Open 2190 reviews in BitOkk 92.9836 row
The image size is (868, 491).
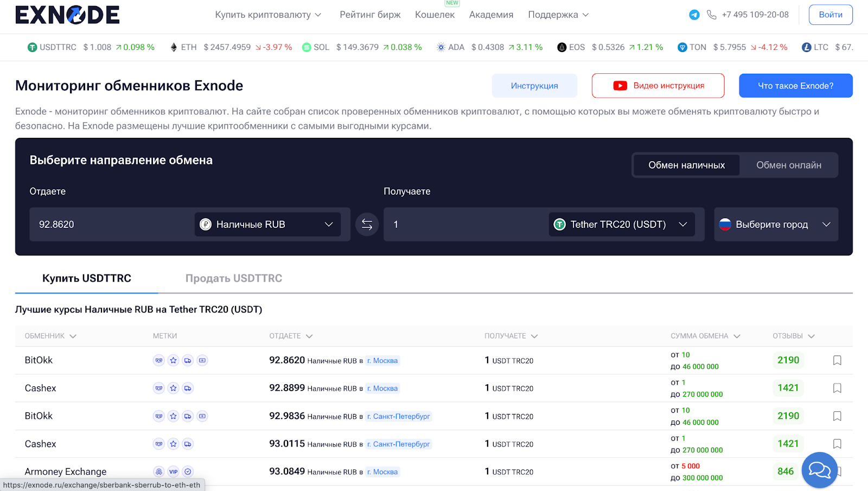(x=788, y=416)
